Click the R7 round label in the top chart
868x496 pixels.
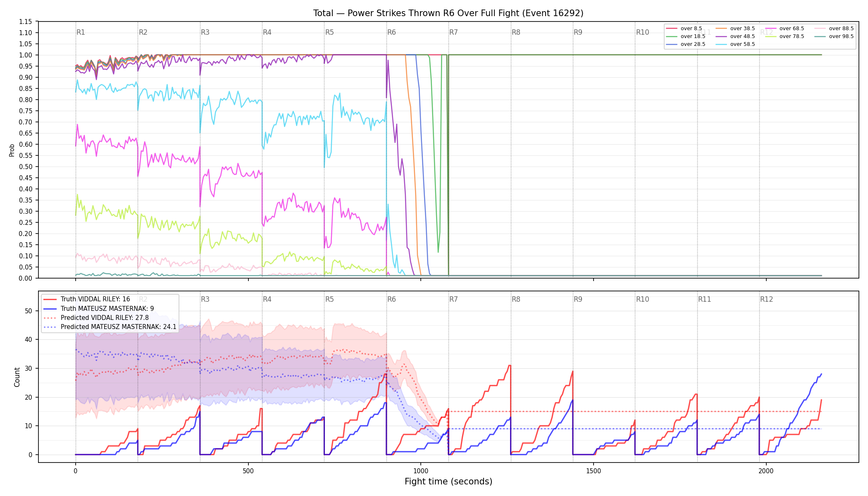pos(453,32)
